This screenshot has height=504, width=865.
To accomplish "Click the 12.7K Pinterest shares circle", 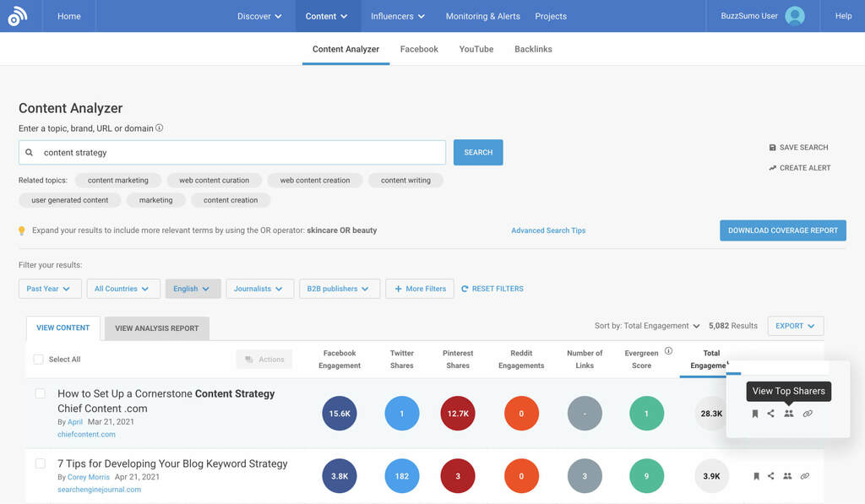I will click(x=458, y=414).
